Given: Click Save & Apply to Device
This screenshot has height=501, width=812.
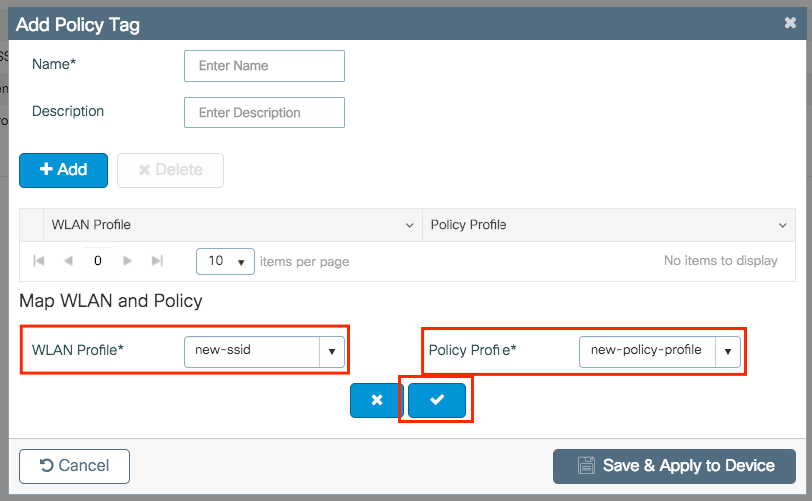Looking at the screenshot, I should [674, 466].
